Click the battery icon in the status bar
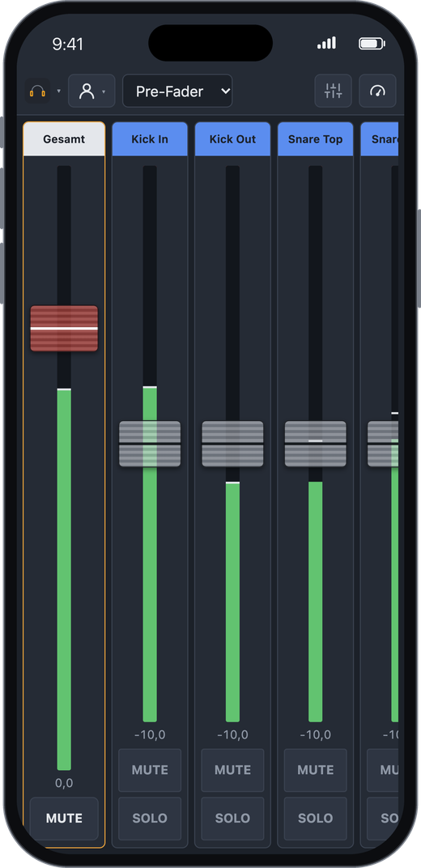The width and height of the screenshot is (421, 868). tap(372, 44)
